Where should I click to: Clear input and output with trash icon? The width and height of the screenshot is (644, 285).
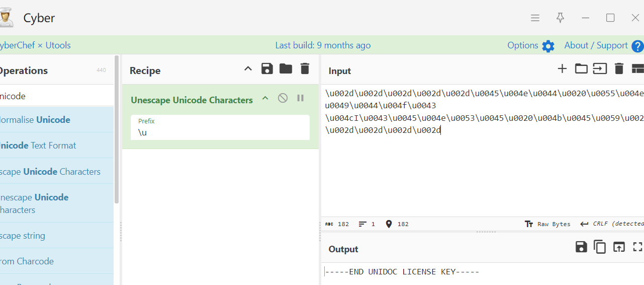coord(619,69)
